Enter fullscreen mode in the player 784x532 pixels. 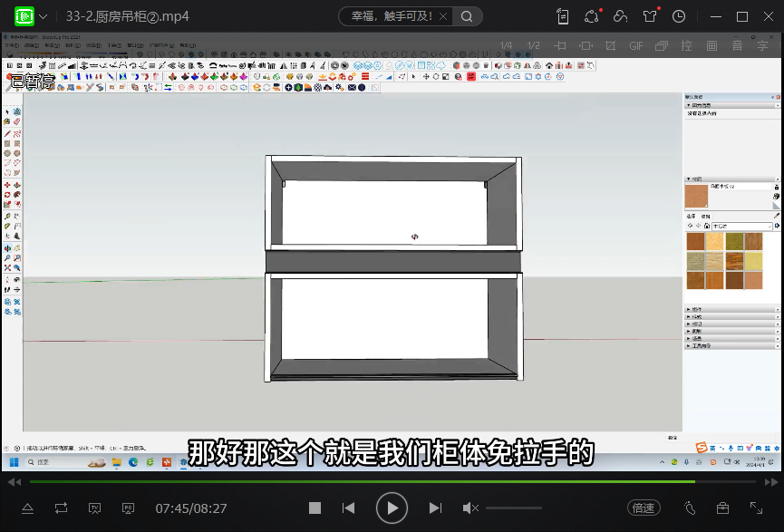756,508
